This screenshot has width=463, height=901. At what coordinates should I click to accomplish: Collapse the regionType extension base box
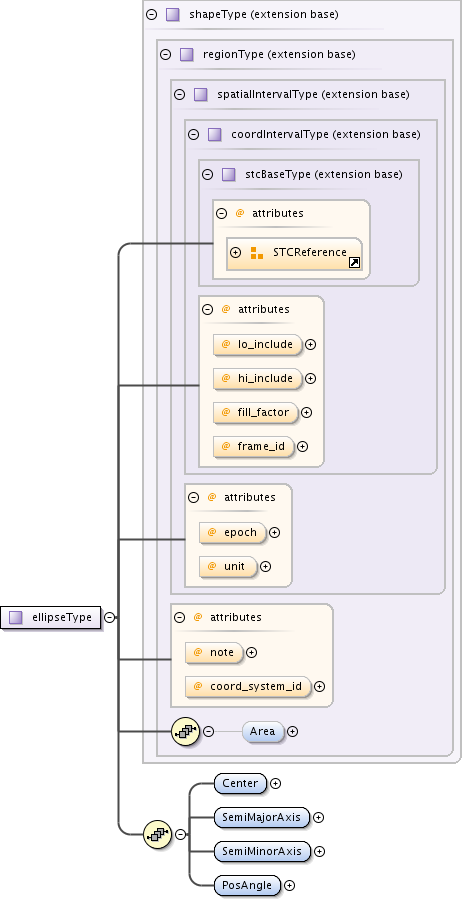click(x=165, y=55)
